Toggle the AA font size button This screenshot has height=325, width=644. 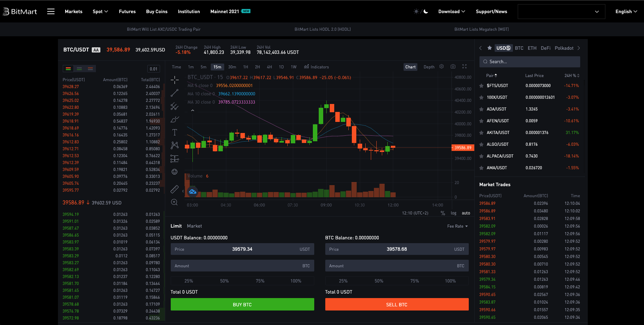[x=96, y=50]
